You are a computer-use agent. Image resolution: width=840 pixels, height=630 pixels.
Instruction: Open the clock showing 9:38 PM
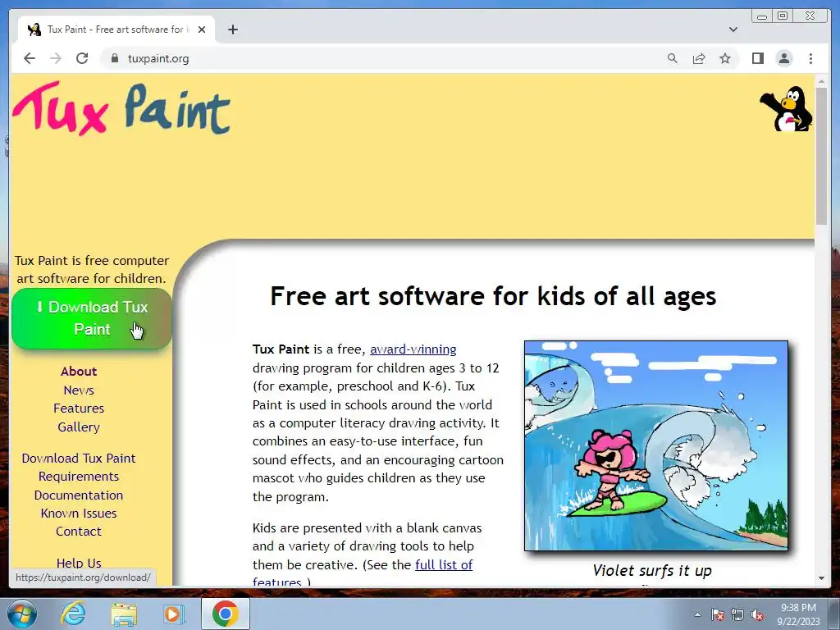pos(798,614)
